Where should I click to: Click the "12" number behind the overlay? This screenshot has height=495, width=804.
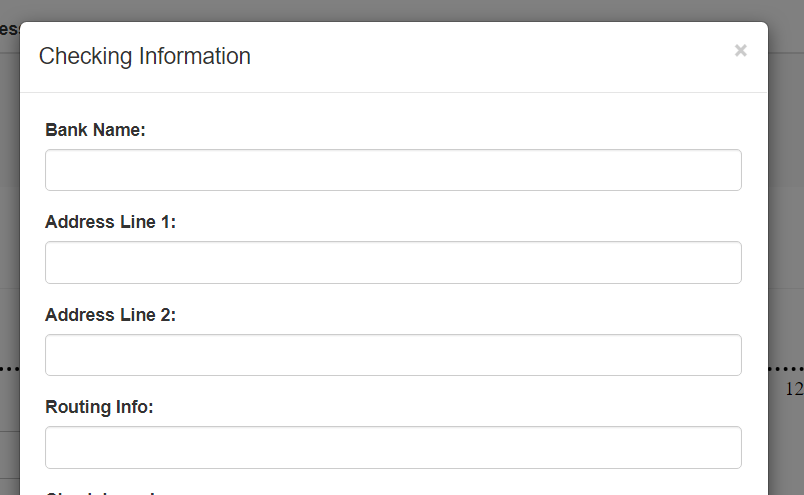(x=794, y=389)
